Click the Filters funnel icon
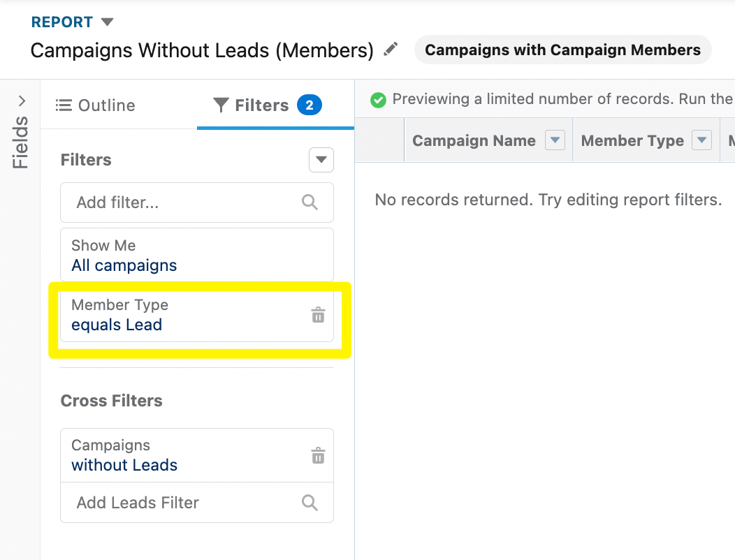735x560 pixels. click(x=221, y=105)
